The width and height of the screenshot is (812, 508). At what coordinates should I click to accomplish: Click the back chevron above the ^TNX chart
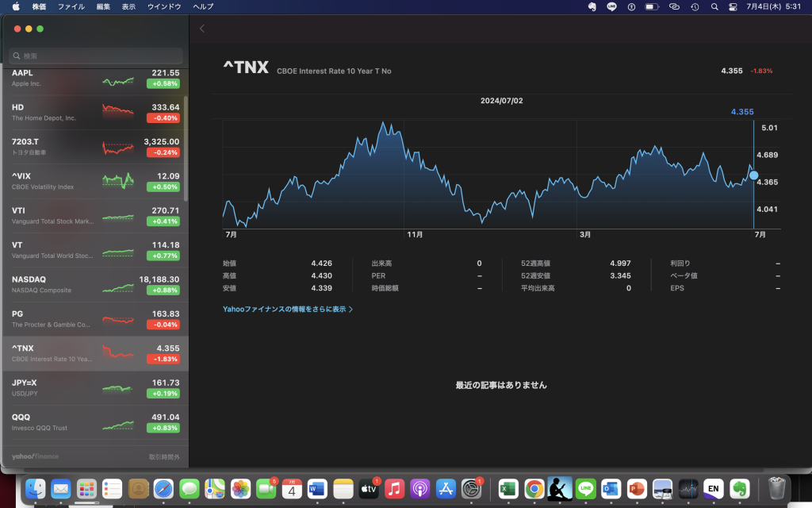202,29
